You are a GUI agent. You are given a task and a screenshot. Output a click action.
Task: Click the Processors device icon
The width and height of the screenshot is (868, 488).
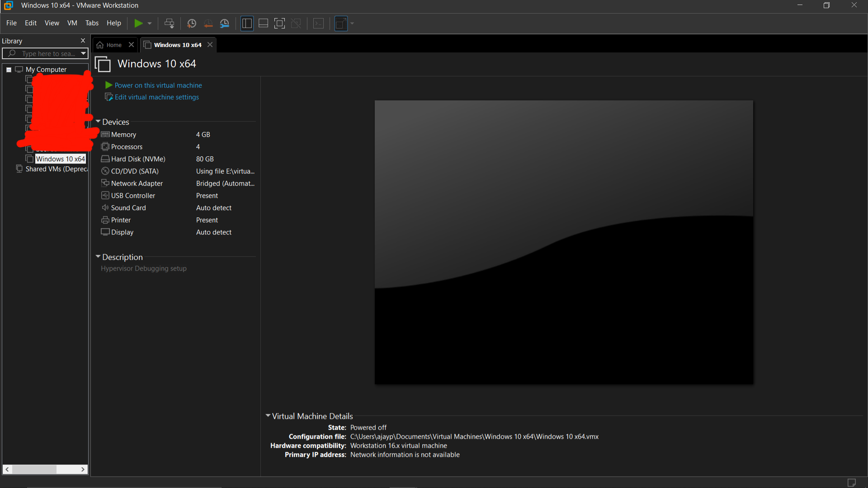pyautogui.click(x=105, y=146)
